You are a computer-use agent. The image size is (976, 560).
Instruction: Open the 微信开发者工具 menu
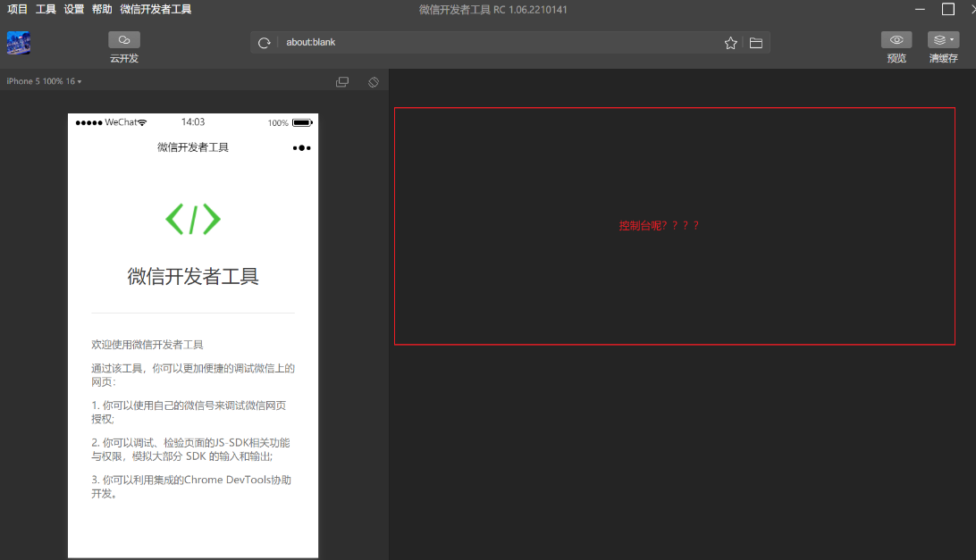[x=156, y=9]
